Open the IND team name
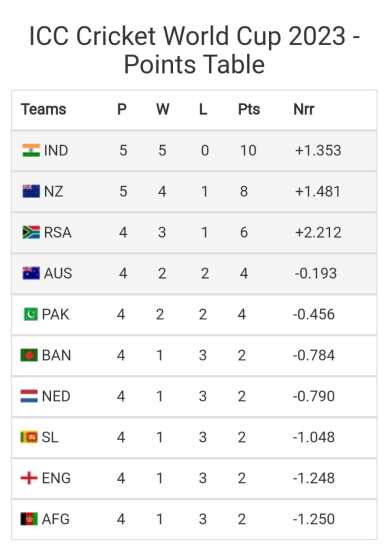The image size is (388, 553). pyautogui.click(x=56, y=151)
